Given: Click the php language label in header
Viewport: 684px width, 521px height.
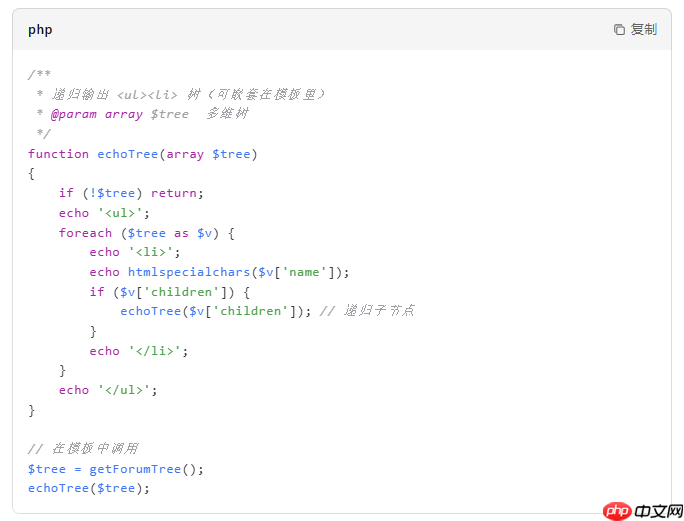Looking at the screenshot, I should 40,30.
